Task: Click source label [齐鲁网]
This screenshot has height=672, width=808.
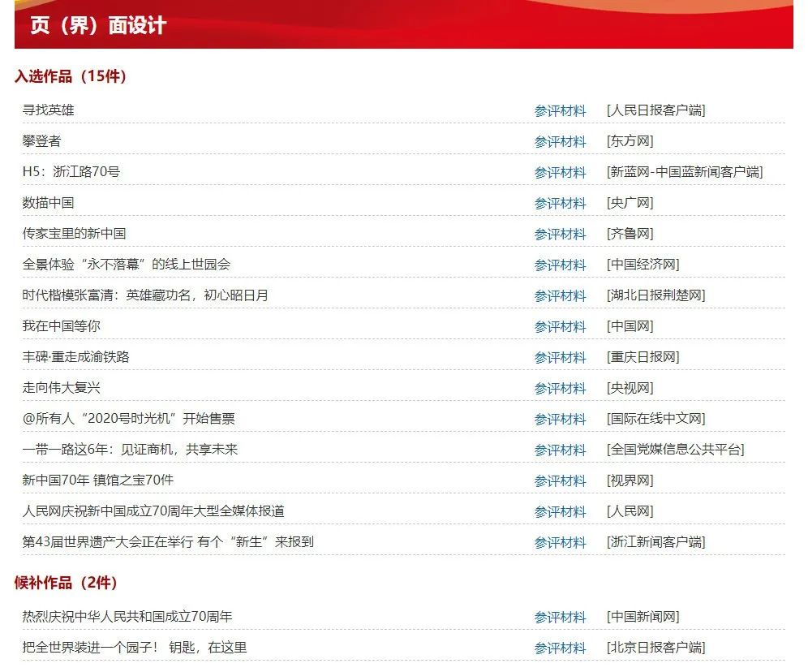Action: pos(630,234)
